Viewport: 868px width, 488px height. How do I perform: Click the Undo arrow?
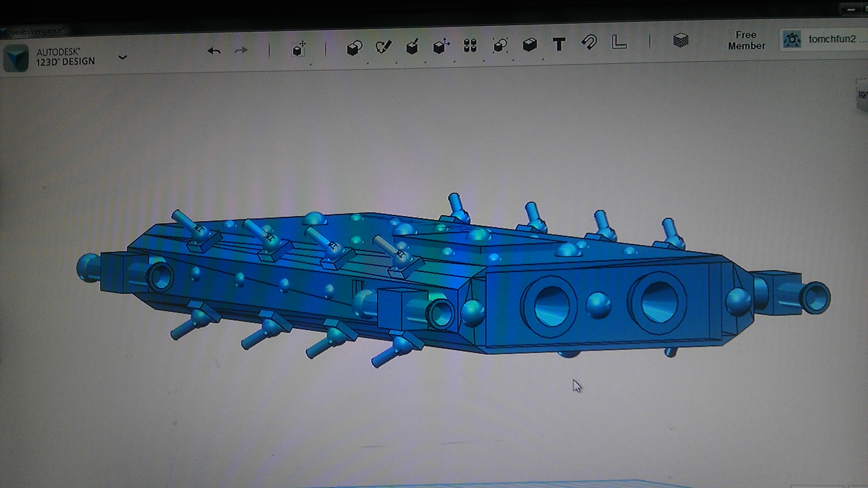click(214, 51)
